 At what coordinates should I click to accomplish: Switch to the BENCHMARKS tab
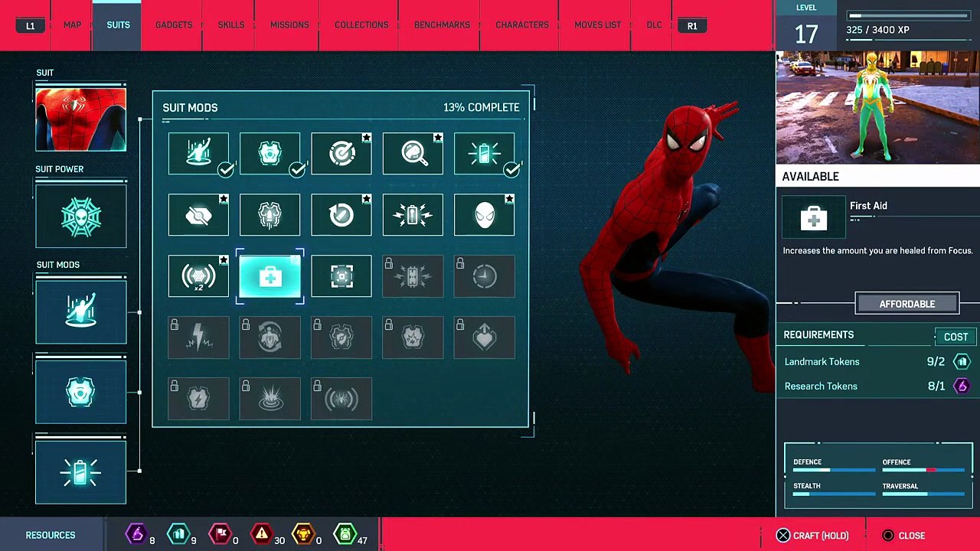442,25
